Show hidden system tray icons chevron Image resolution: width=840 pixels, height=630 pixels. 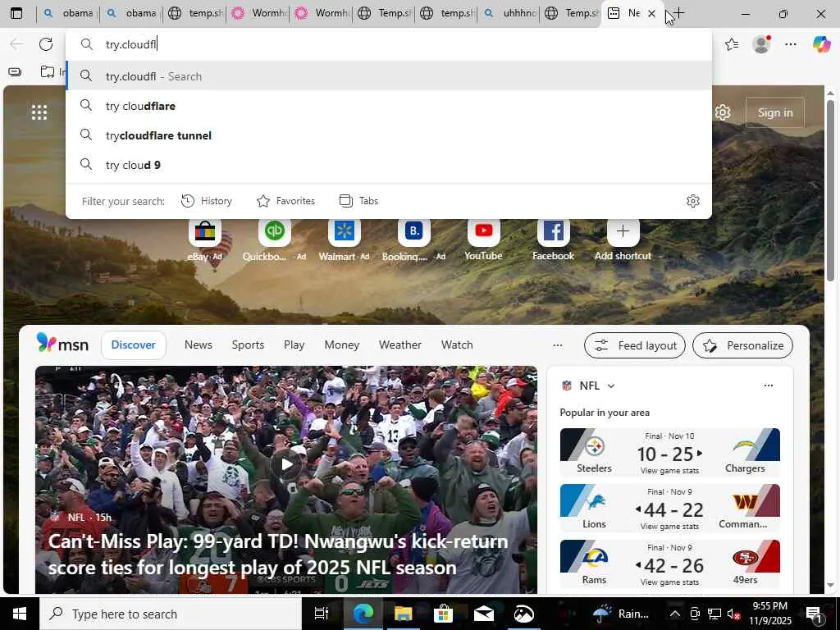(x=674, y=614)
